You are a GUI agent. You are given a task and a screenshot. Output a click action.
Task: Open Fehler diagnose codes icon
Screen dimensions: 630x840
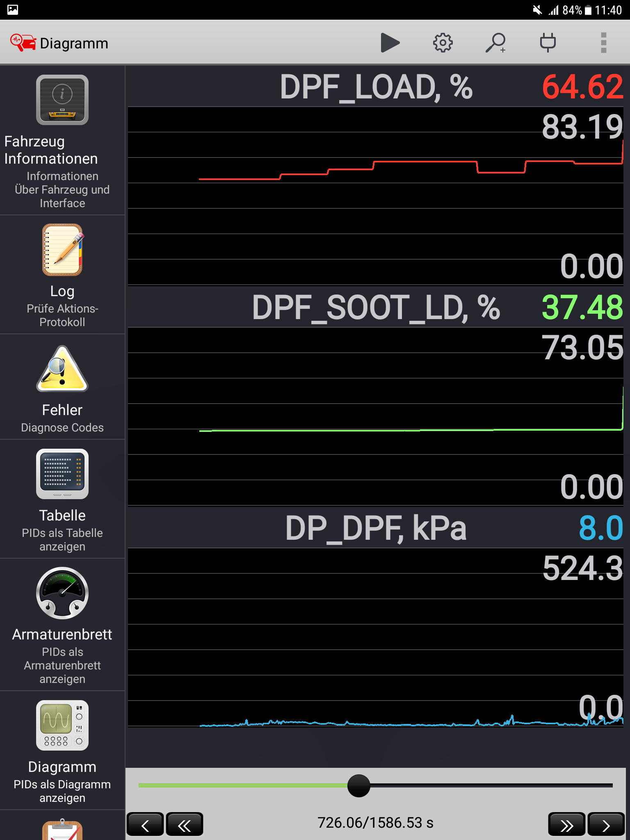tap(62, 369)
